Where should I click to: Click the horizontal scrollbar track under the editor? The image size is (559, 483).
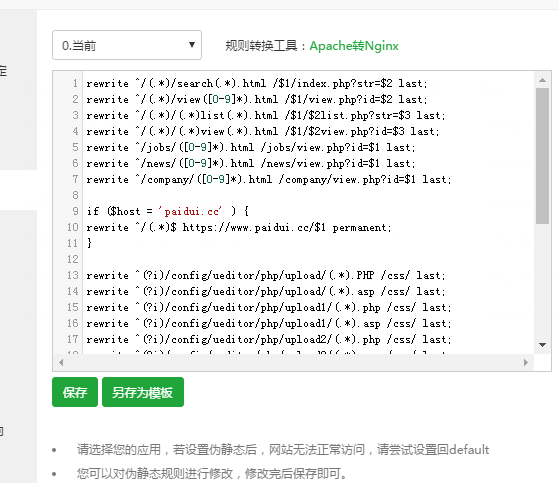[293, 363]
